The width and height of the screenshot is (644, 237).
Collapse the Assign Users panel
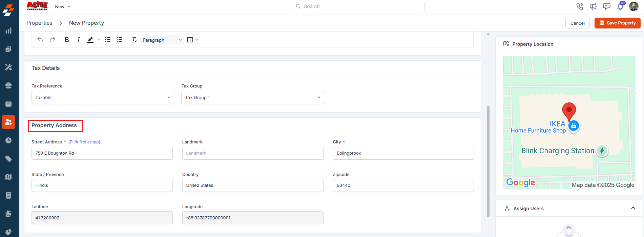coord(633,208)
